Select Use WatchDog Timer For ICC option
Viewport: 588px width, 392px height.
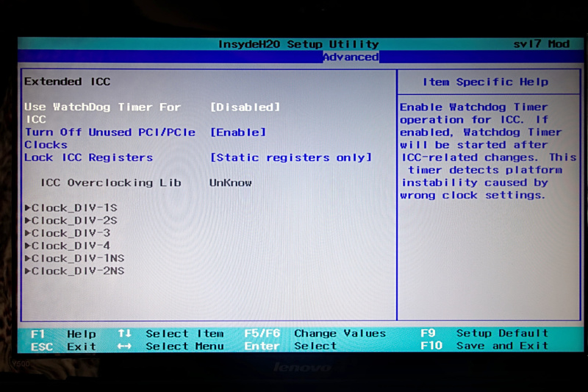[x=102, y=113]
